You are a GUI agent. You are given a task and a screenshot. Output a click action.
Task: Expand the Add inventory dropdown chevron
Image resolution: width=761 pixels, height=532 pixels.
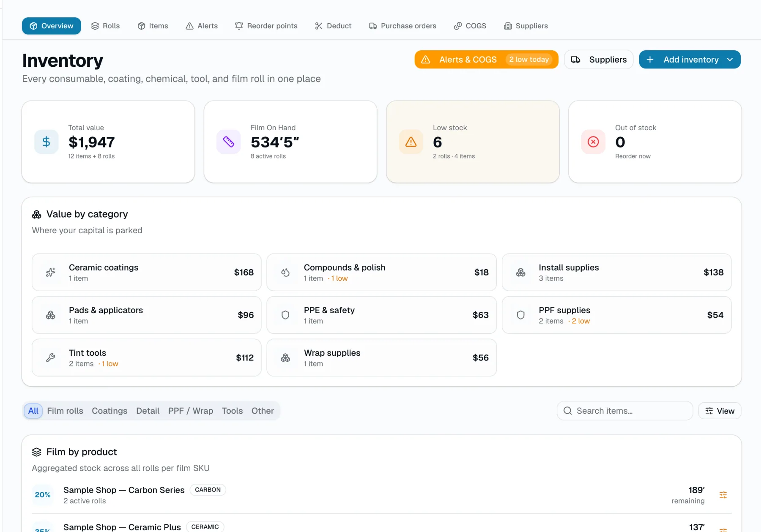tap(730, 60)
